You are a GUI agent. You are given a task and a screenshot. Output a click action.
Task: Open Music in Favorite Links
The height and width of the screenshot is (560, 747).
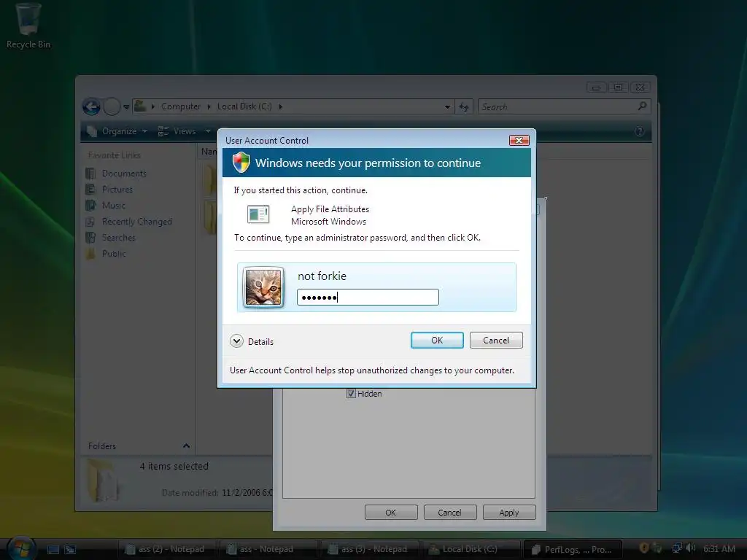point(113,205)
